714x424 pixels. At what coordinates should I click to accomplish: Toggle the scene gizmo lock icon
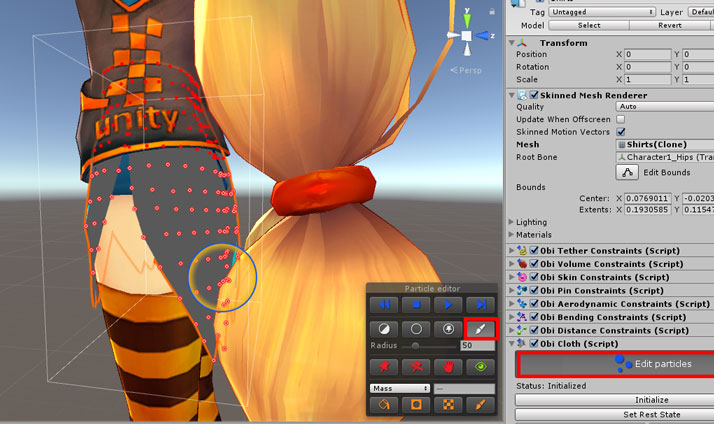(x=492, y=11)
